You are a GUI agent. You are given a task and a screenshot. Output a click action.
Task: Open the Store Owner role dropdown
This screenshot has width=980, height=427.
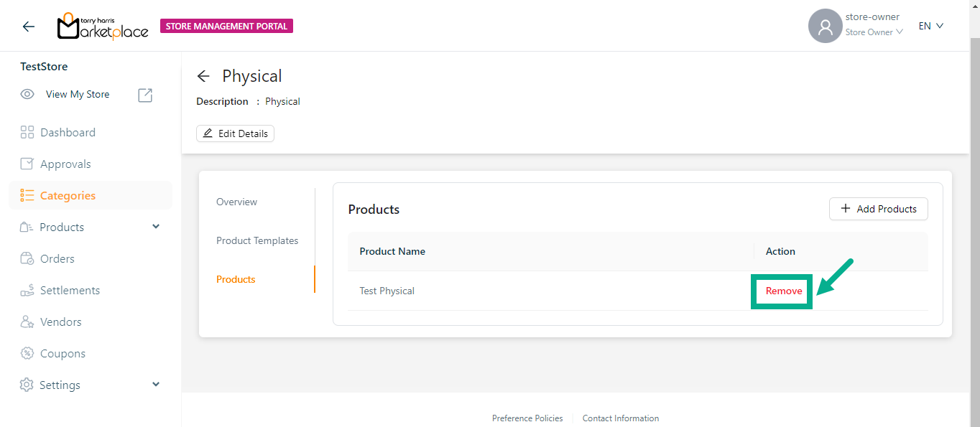pyautogui.click(x=874, y=32)
